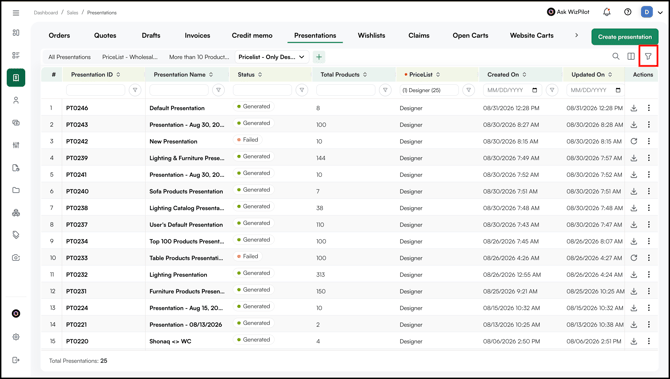670x379 pixels.
Task: Toggle the filter funnel icon
Action: click(648, 56)
